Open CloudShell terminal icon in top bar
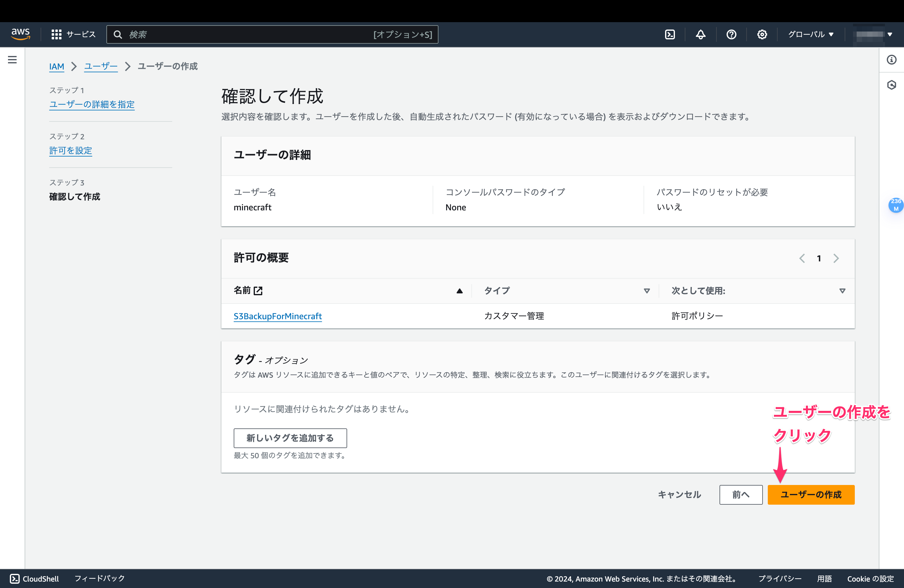The height and width of the screenshot is (588, 904). tap(670, 34)
